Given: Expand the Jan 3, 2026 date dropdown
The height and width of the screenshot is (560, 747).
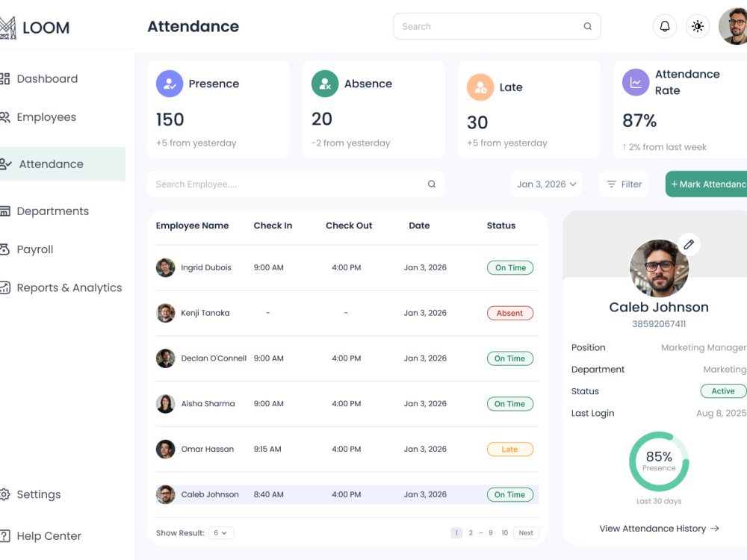Looking at the screenshot, I should click(547, 184).
